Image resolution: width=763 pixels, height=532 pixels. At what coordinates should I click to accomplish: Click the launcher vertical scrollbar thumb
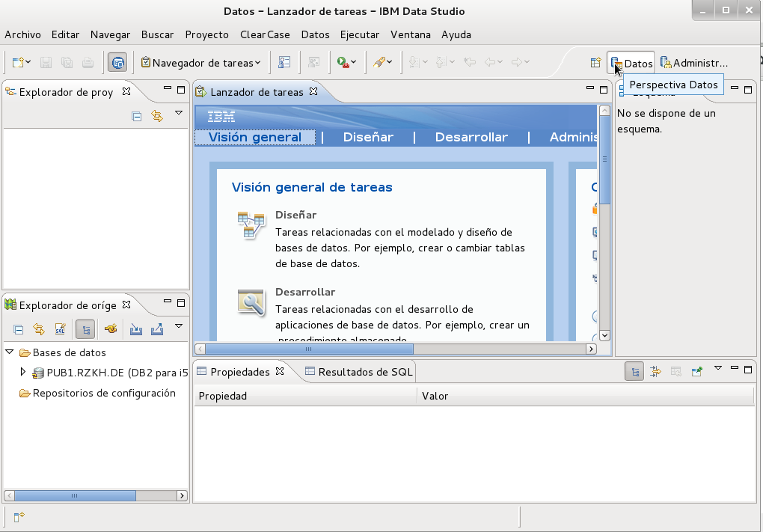(x=605, y=160)
